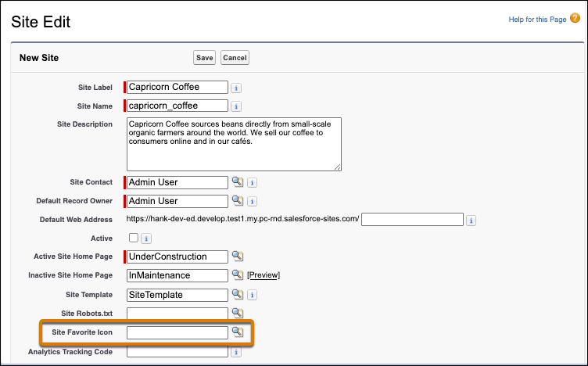Focus the Site Favorite Icon input field
588x366 pixels.
(x=177, y=332)
